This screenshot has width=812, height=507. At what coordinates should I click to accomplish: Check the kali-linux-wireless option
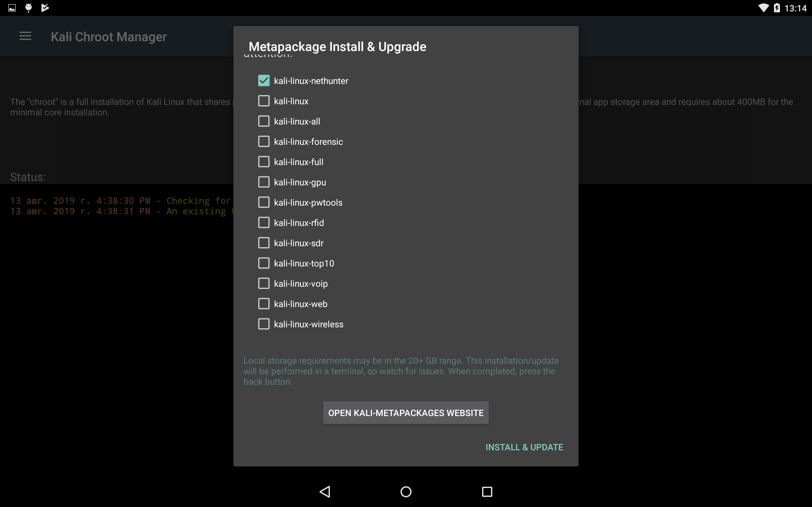(264, 324)
